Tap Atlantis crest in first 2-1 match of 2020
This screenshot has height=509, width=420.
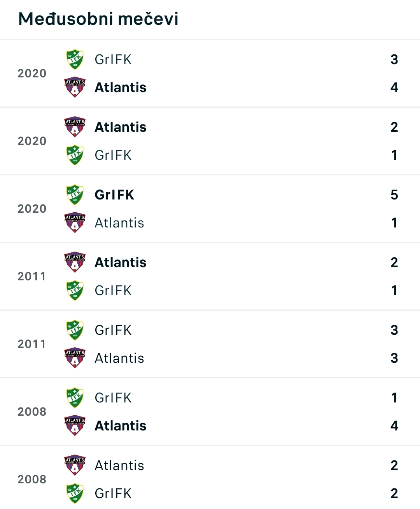point(75,127)
